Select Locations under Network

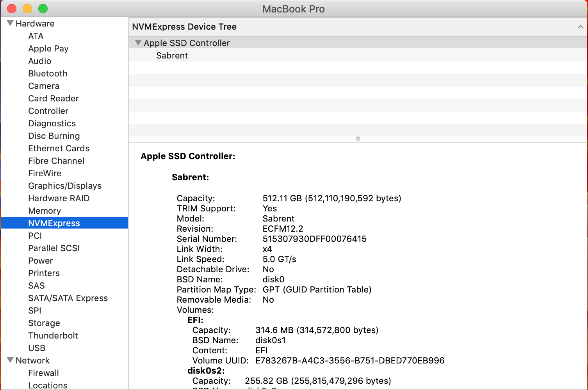(x=48, y=385)
